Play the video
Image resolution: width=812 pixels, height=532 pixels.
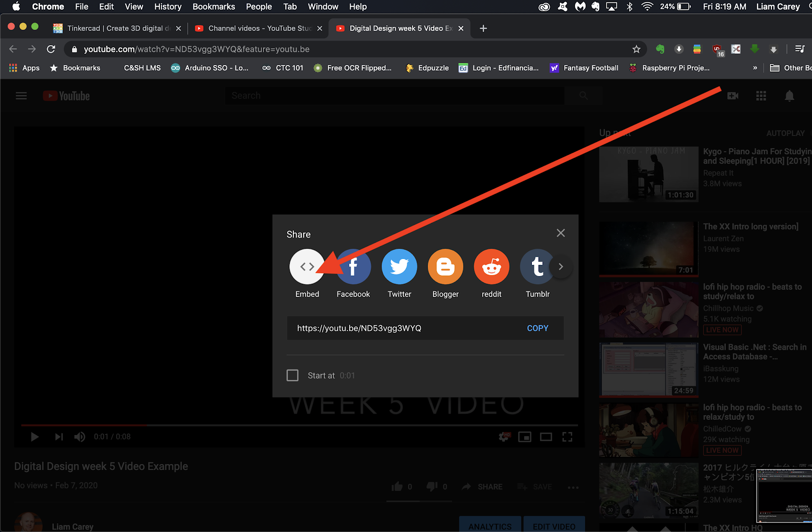[x=35, y=437]
